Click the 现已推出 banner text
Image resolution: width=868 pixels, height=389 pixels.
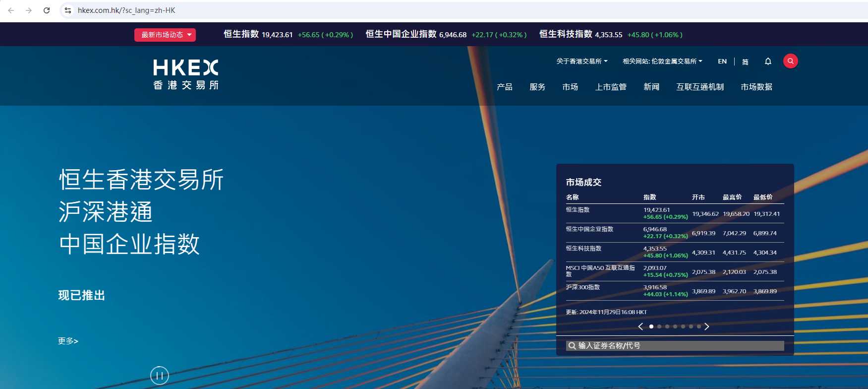[x=82, y=296]
